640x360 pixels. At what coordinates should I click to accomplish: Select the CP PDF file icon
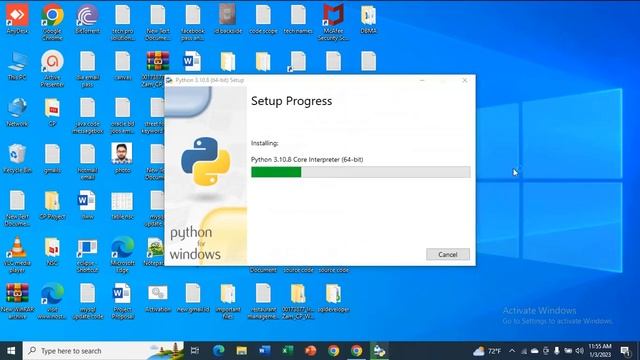pyautogui.click(x=52, y=112)
